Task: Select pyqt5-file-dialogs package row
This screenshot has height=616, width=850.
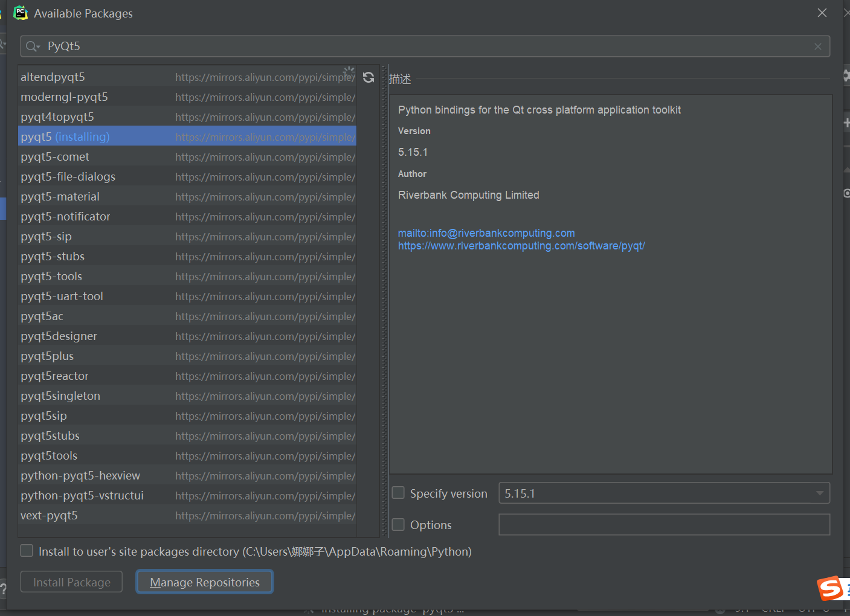Action: click(187, 176)
